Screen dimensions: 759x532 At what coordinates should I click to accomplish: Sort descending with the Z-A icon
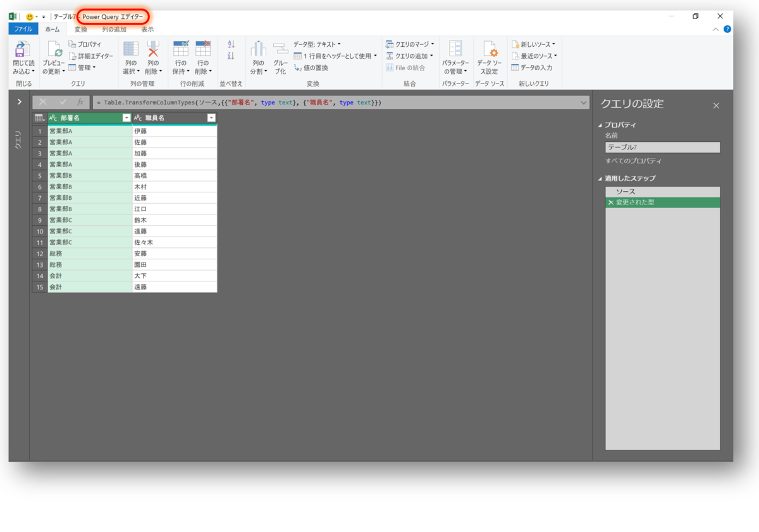click(231, 56)
